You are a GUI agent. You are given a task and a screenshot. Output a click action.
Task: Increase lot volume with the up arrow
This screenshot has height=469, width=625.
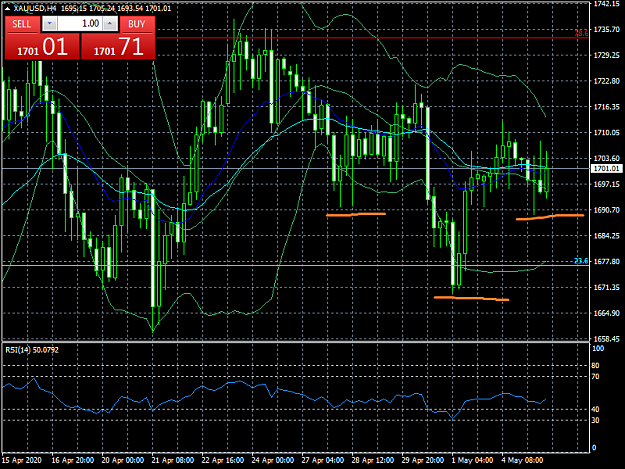[x=110, y=24]
